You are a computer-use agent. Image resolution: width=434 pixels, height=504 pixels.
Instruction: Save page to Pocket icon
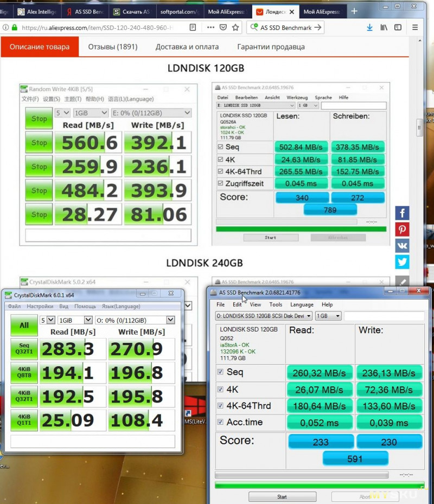pos(223,28)
